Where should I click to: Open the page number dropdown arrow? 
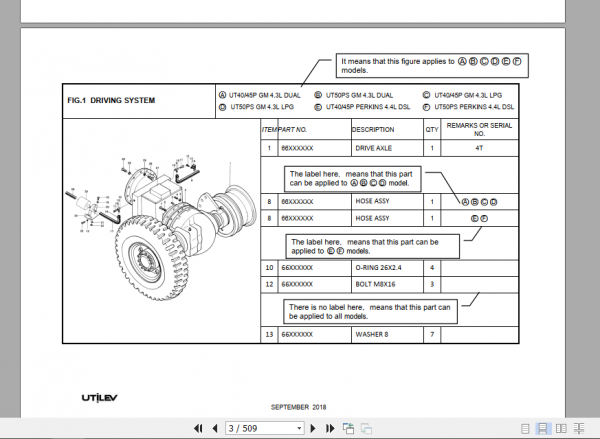pos(299,429)
